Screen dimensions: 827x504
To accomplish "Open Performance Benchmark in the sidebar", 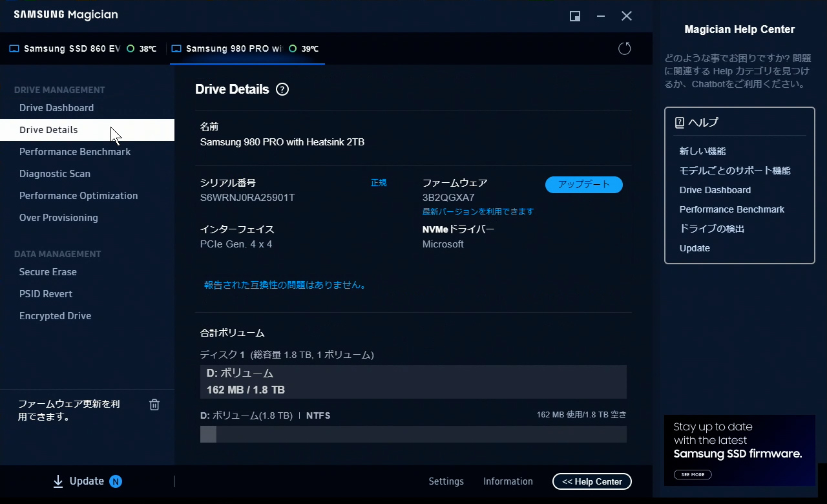I will 75,152.
